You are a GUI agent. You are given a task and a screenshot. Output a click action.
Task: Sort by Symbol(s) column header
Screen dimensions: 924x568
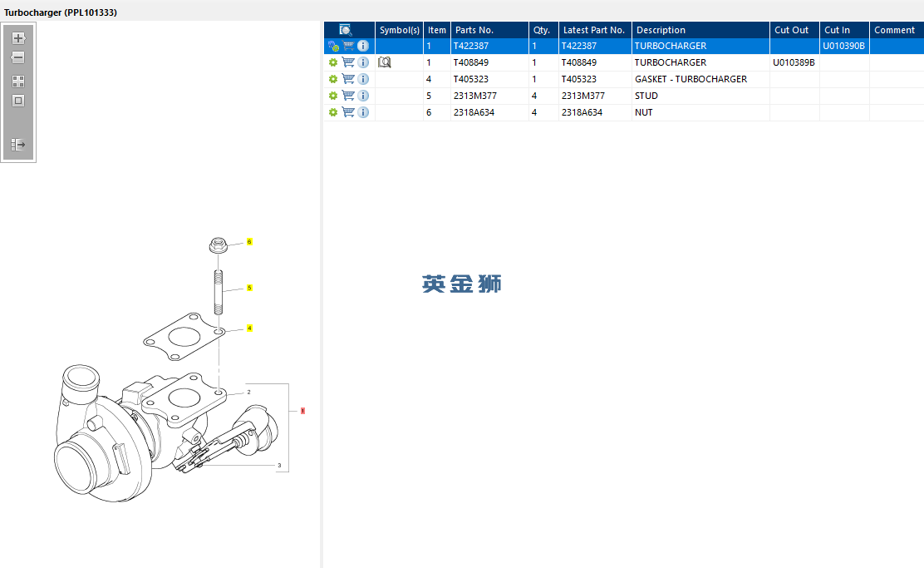pyautogui.click(x=399, y=30)
